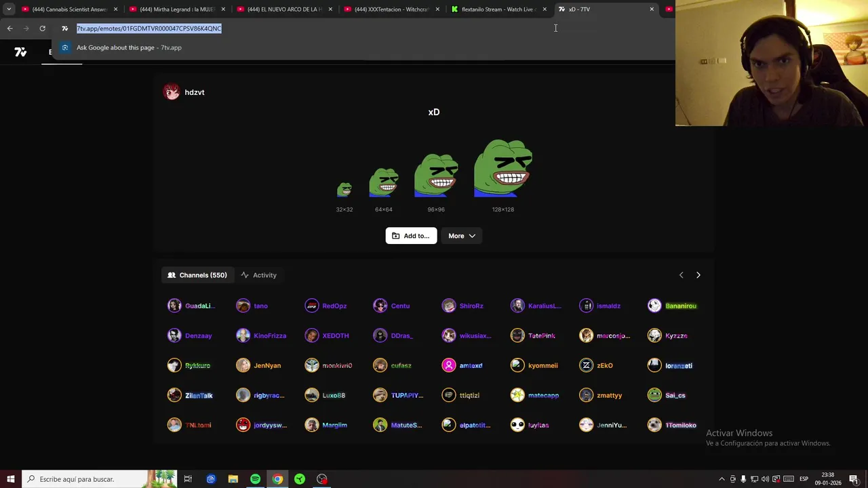The height and width of the screenshot is (488, 868).
Task: Click the Add to... button
Action: pos(411,236)
